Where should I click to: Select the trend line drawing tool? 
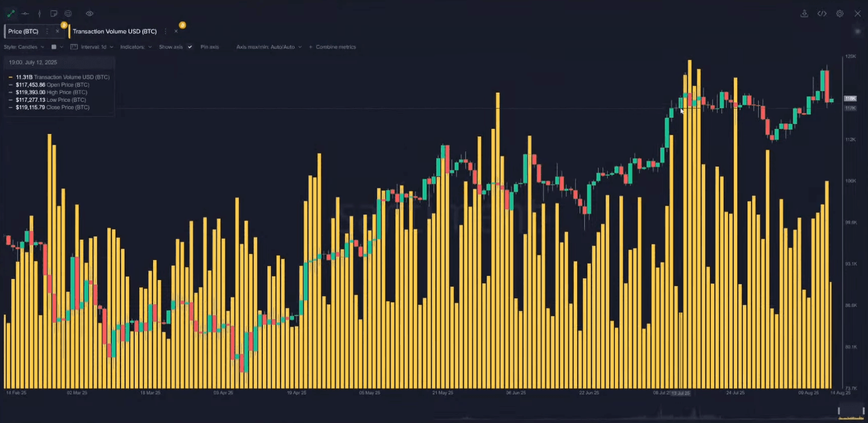pos(10,14)
